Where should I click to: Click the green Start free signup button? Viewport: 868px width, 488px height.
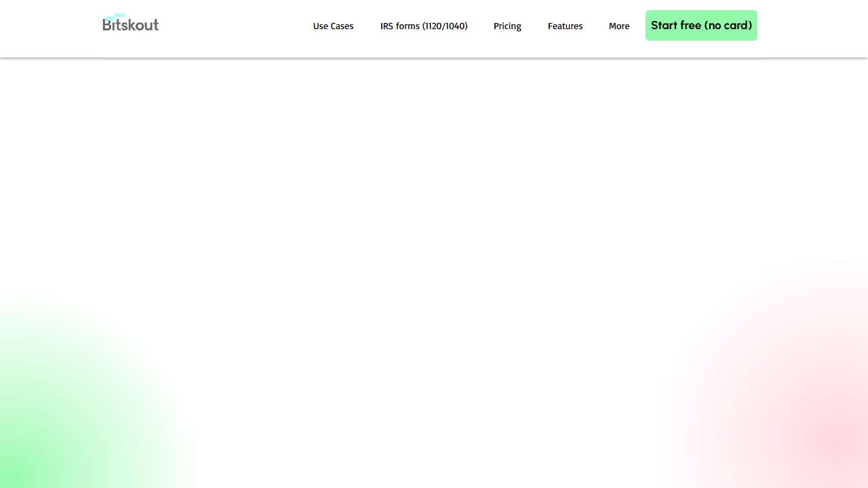pos(701,26)
